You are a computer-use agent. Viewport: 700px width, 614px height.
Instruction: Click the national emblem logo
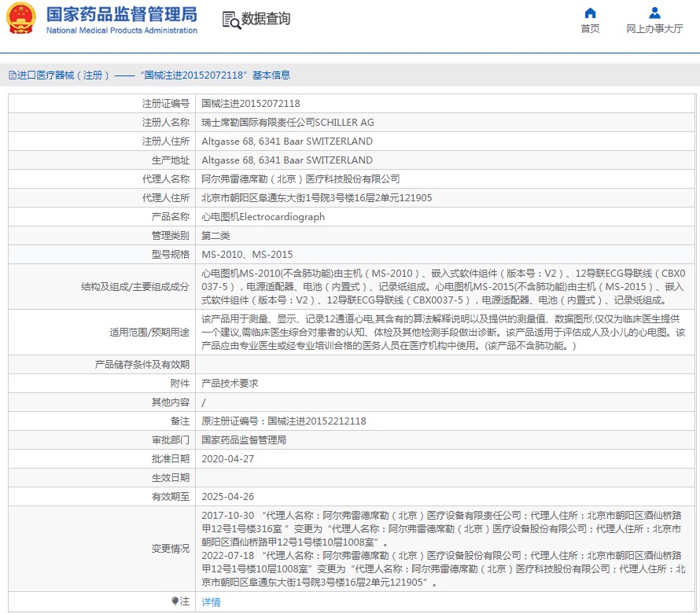click(20, 18)
